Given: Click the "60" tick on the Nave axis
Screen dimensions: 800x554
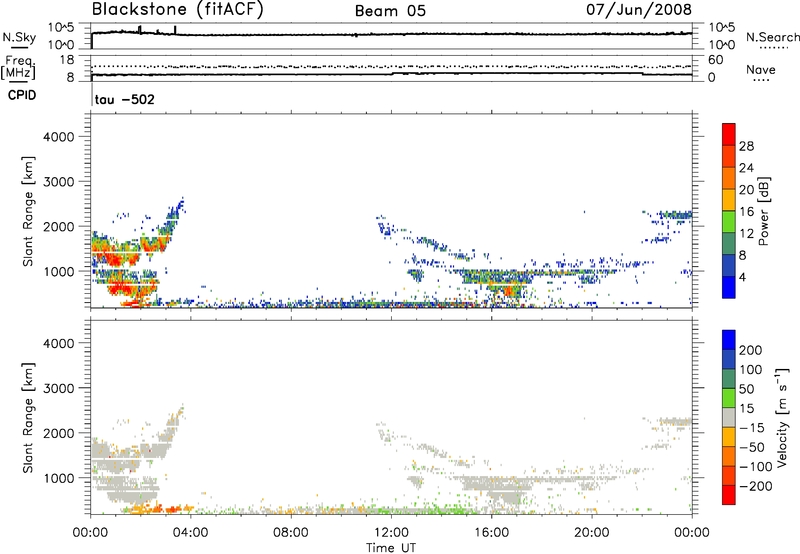Looking at the screenshot, I should pyautogui.click(x=715, y=60).
